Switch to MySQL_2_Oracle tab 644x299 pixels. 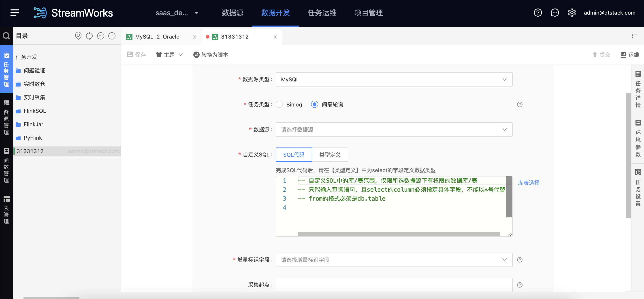pyautogui.click(x=157, y=37)
